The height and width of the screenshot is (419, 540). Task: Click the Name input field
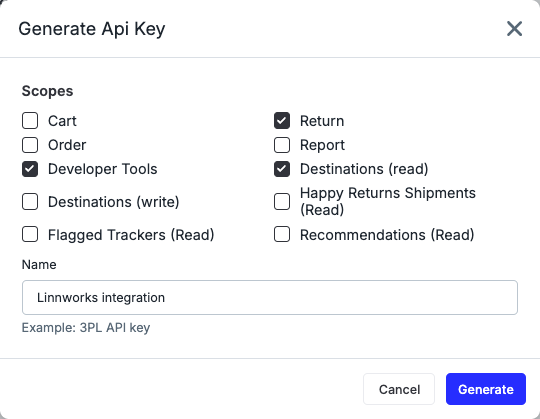(270, 297)
